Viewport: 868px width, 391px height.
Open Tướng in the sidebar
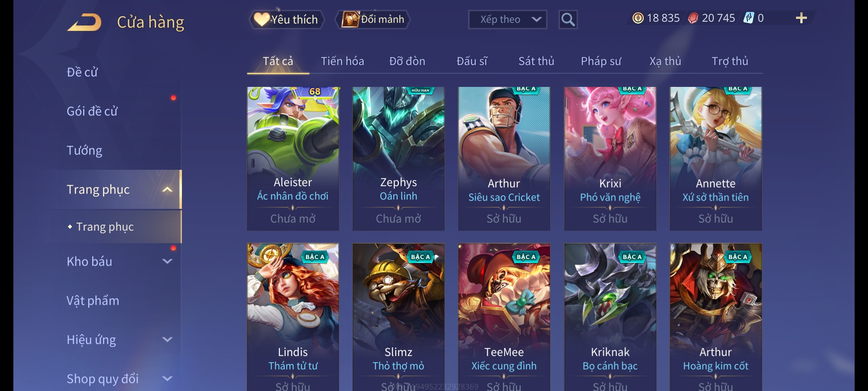(x=84, y=150)
